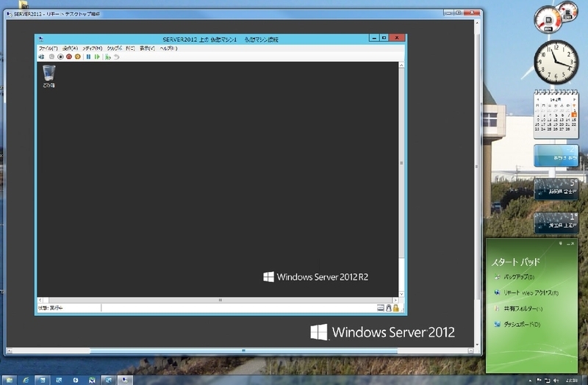The height and width of the screenshot is (385, 588).
Task: Open the メディア(M) menu
Action: tap(93, 48)
